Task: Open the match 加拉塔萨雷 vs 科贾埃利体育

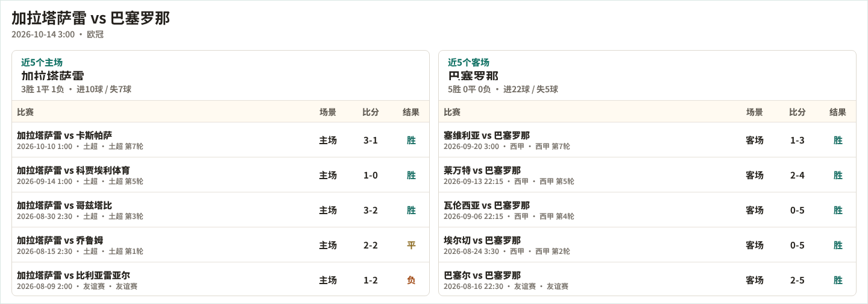Action: [74, 170]
